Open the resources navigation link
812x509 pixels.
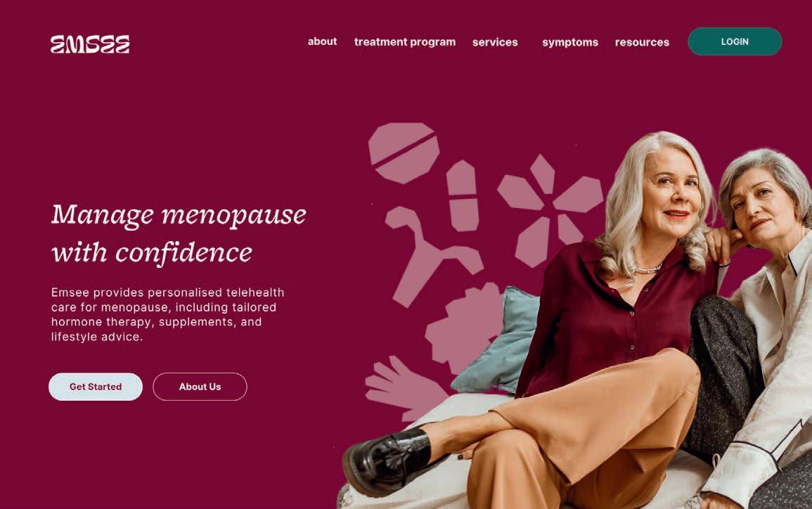pos(642,42)
